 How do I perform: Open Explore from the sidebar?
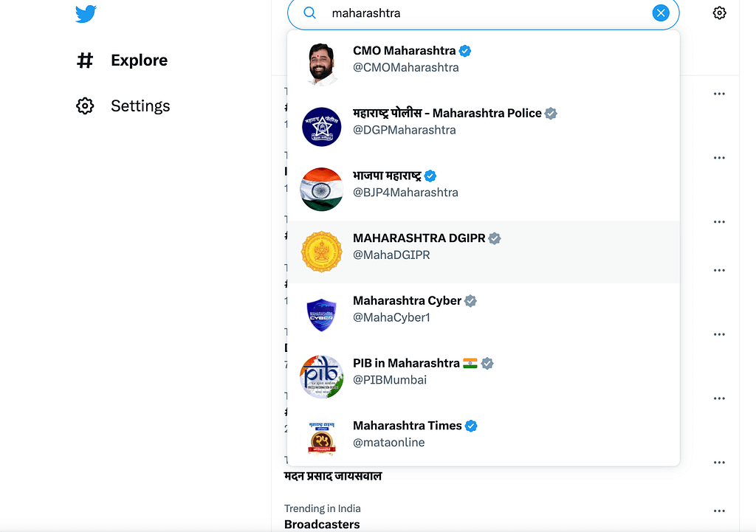(139, 61)
